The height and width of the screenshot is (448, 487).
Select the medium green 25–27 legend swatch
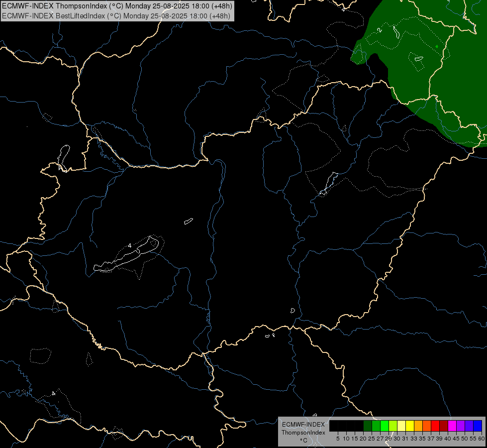click(376, 426)
